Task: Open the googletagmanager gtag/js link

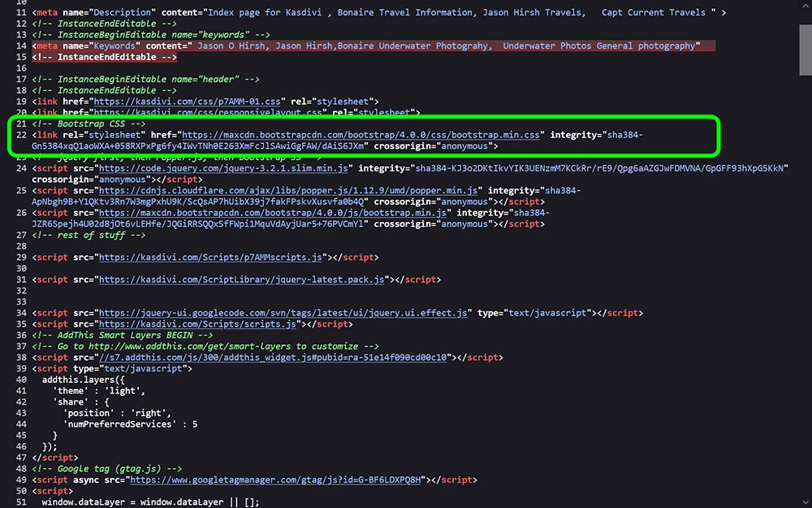Action: tap(275, 480)
